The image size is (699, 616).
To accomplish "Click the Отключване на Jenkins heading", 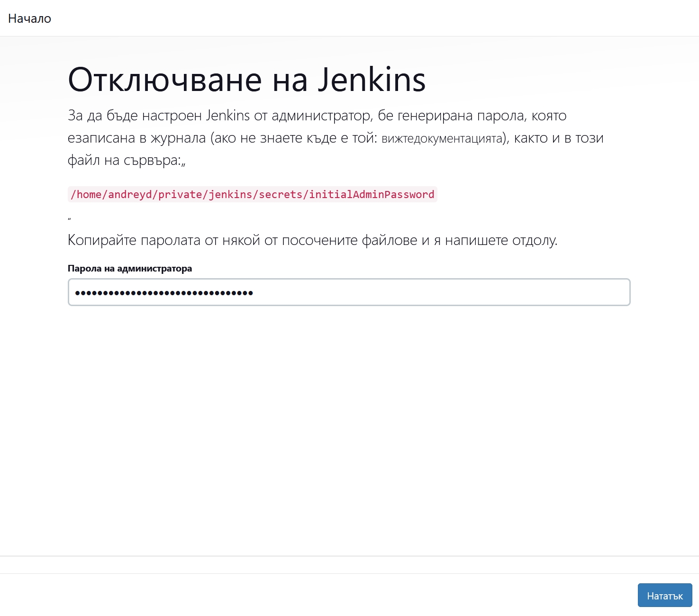I will point(247,79).
